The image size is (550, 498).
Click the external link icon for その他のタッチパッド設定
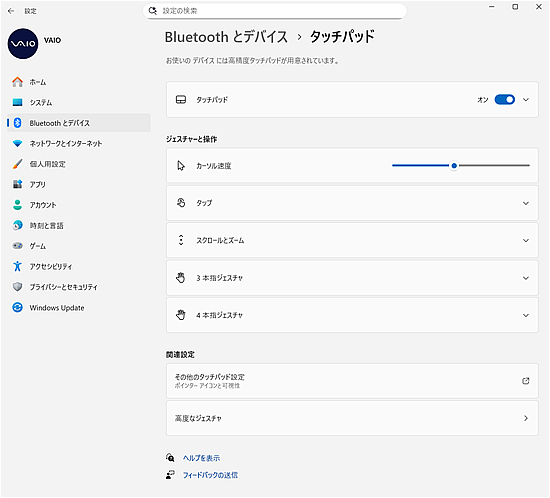point(525,381)
